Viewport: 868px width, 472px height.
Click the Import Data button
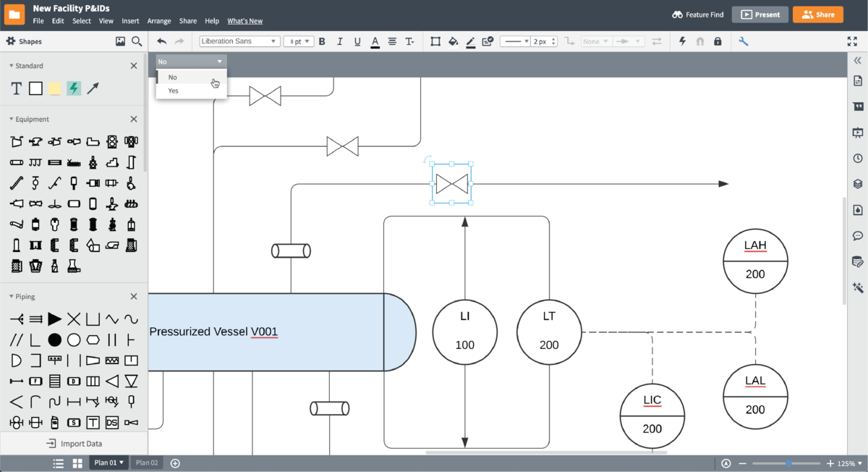click(74, 444)
